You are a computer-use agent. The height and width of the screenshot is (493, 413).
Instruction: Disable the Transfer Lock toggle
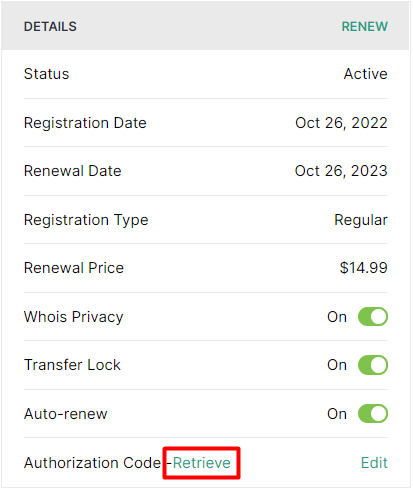(373, 365)
